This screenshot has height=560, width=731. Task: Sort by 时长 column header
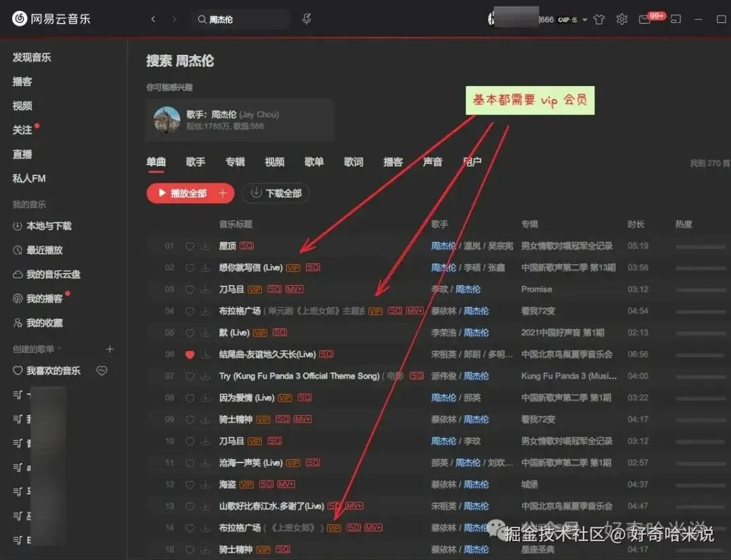(636, 224)
